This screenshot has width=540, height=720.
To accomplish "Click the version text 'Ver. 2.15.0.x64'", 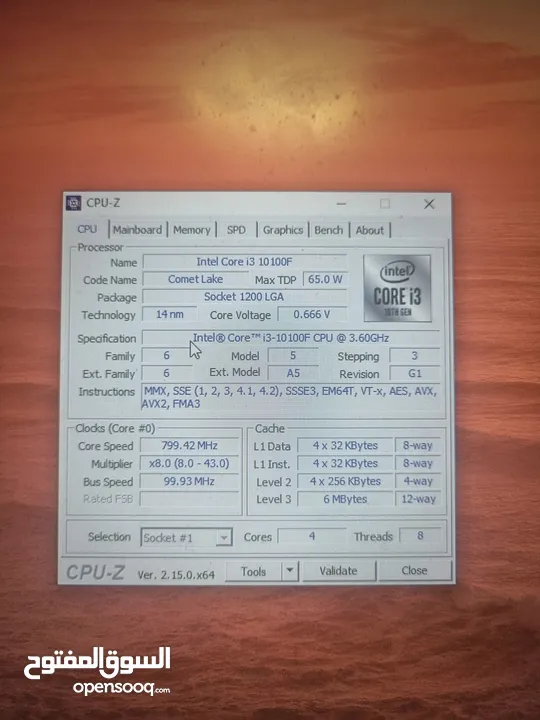I will pyautogui.click(x=176, y=575).
